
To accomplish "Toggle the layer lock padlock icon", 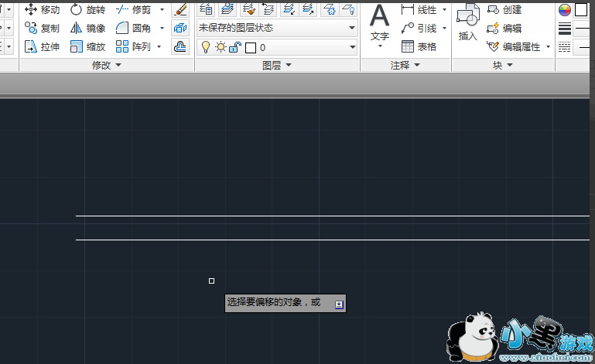I will (x=234, y=47).
